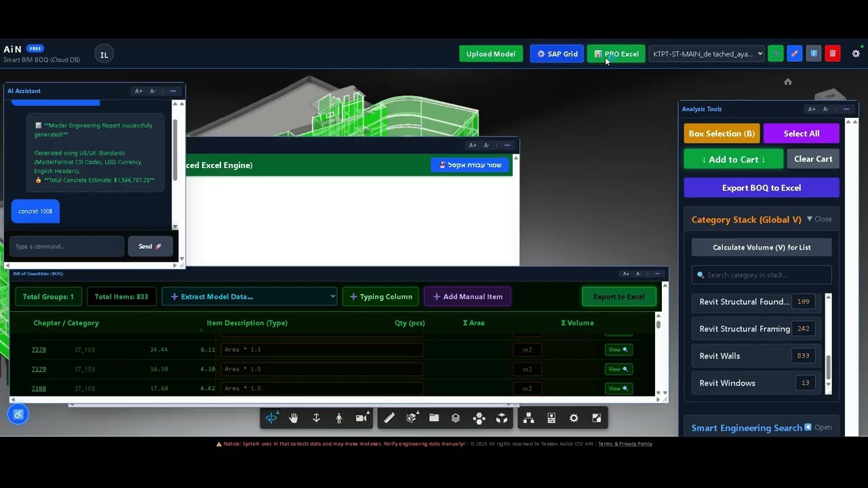
Task: Select the Measure ruler tool
Action: click(x=389, y=418)
